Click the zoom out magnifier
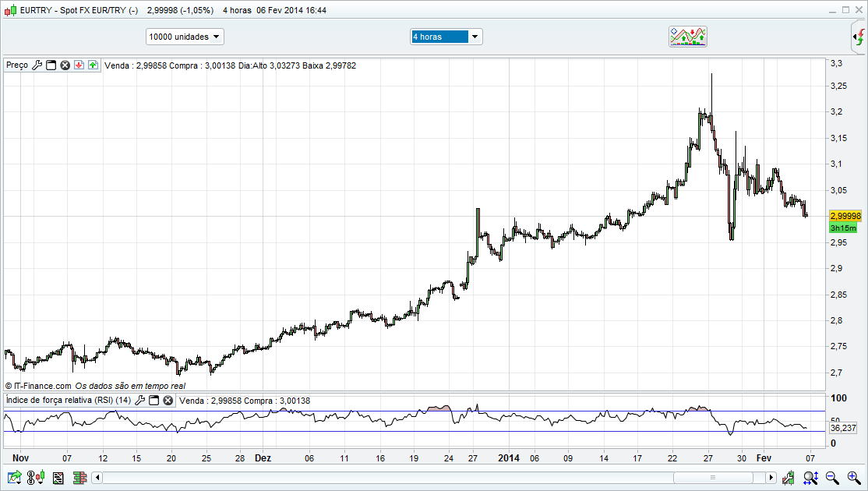The height and width of the screenshot is (491, 868). (832, 477)
